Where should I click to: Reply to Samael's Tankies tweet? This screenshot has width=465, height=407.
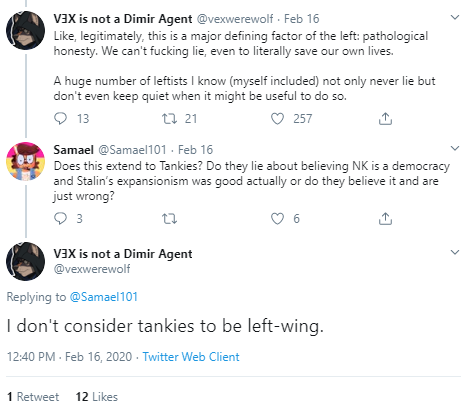click(x=61, y=218)
